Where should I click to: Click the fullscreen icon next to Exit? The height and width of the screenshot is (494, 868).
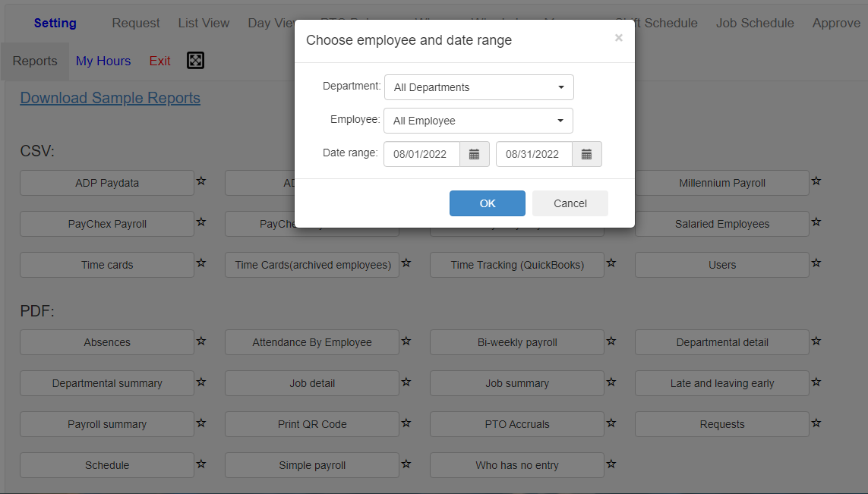[x=195, y=61]
